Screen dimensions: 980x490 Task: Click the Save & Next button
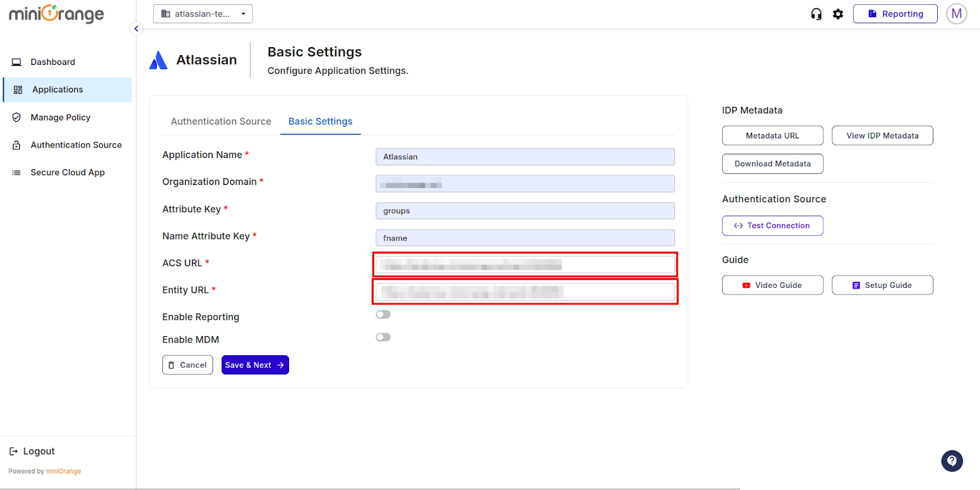tap(255, 365)
